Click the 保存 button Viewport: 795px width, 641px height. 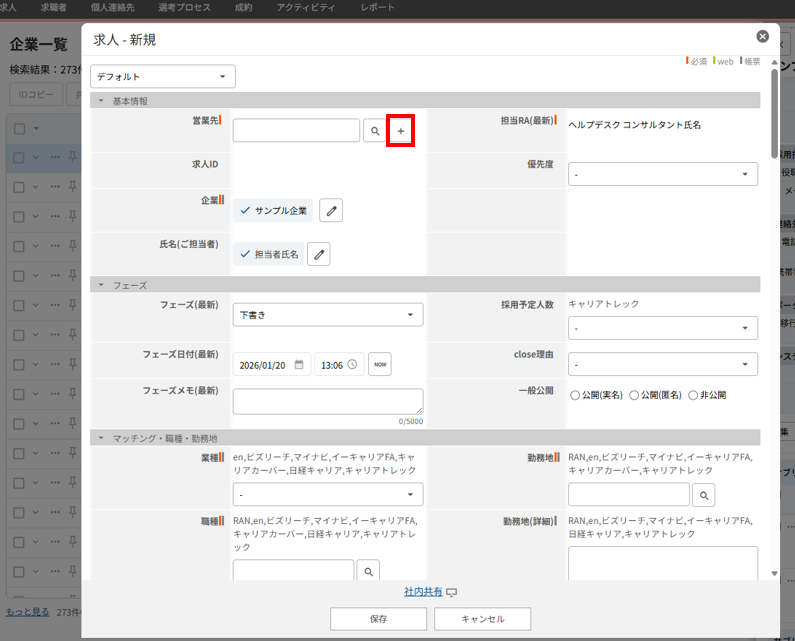tap(378, 619)
